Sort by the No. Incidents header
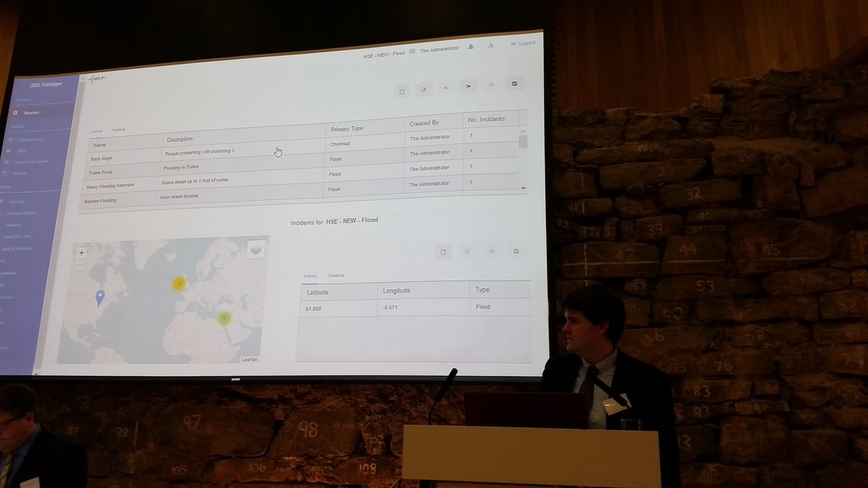Screen dimensions: 868x488 (x=492, y=119)
